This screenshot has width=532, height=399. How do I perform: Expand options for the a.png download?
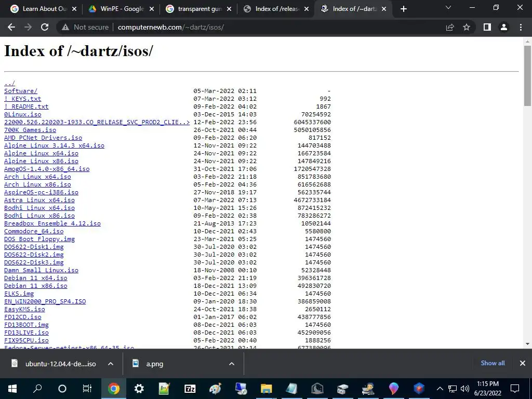tap(232, 364)
